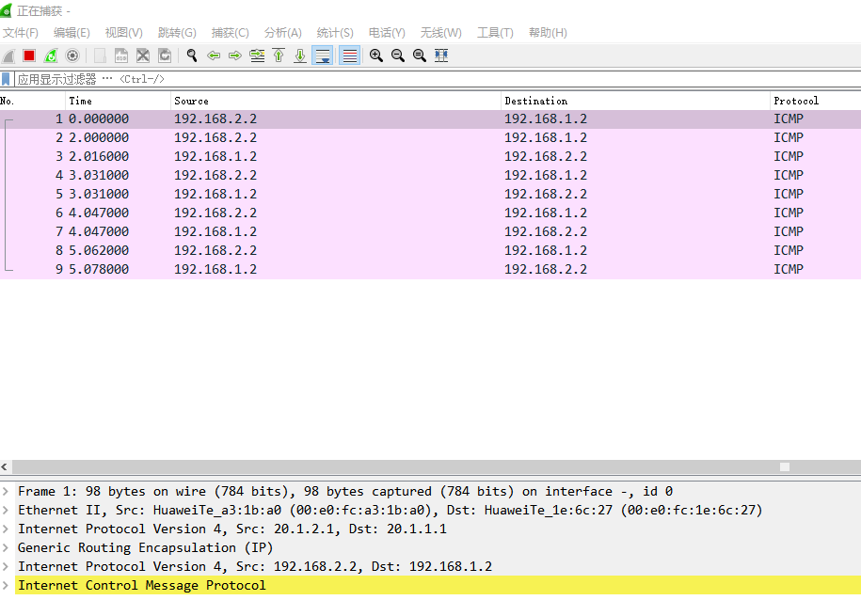
Task: Jump to first packet arrow-up icon
Action: 279,55
